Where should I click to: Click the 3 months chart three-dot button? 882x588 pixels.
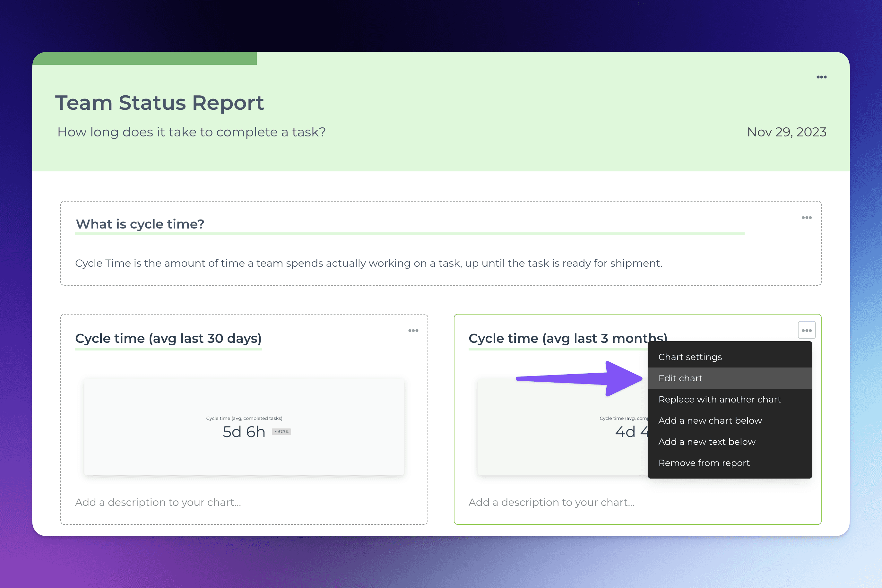[x=807, y=330]
